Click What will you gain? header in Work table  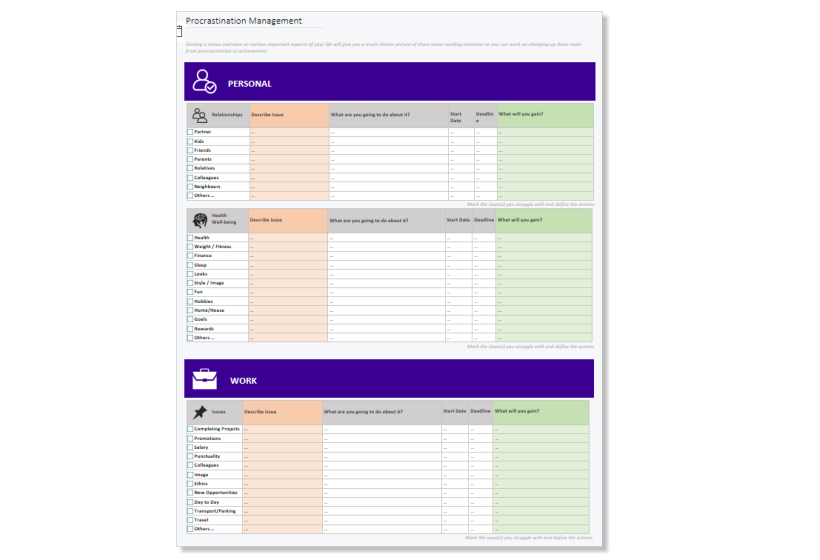click(x=517, y=411)
